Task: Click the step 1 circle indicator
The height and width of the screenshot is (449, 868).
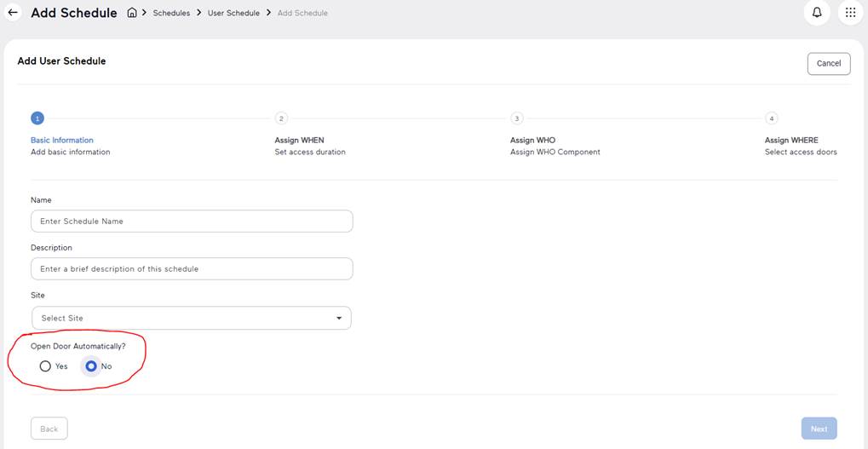Action: (37, 118)
